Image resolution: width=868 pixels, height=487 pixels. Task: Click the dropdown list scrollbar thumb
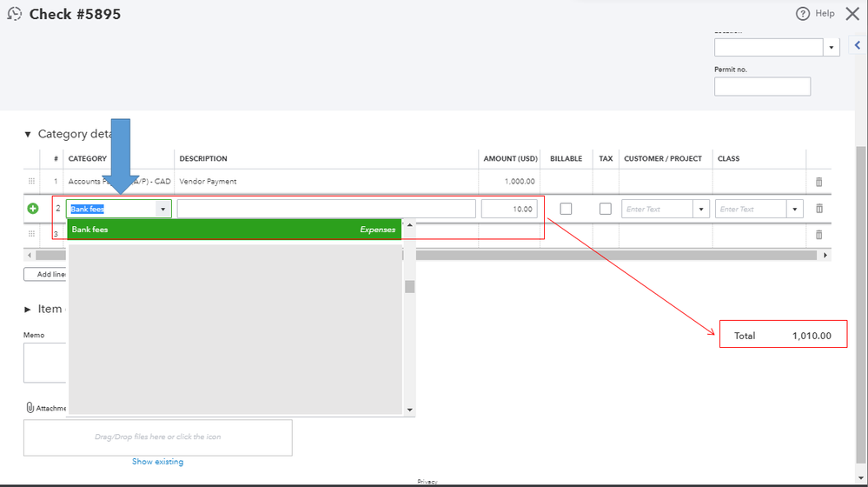click(409, 286)
